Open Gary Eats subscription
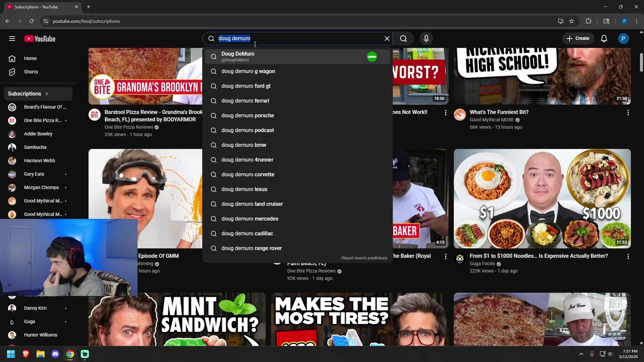Screen dimensions: 644x362 [38, 174]
